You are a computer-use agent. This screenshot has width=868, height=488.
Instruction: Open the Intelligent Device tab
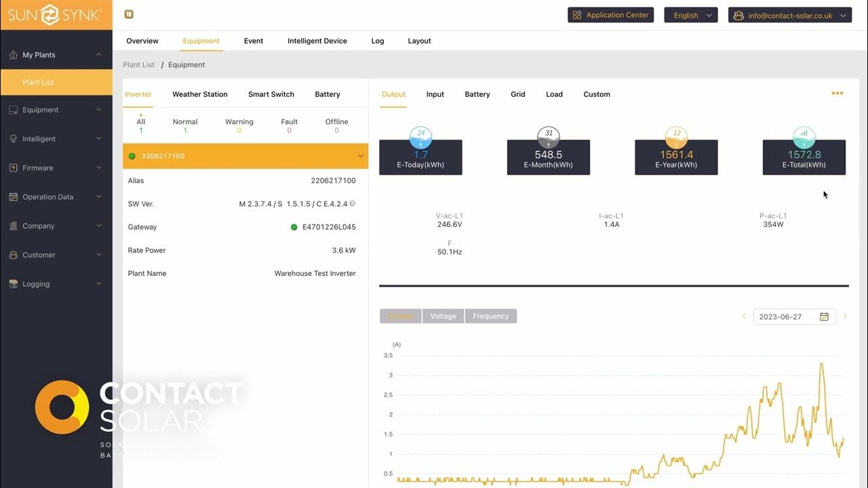pos(317,41)
